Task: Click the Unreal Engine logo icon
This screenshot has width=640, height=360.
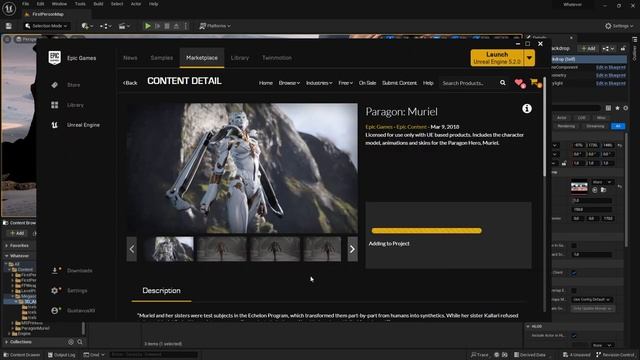Action: [9, 8]
